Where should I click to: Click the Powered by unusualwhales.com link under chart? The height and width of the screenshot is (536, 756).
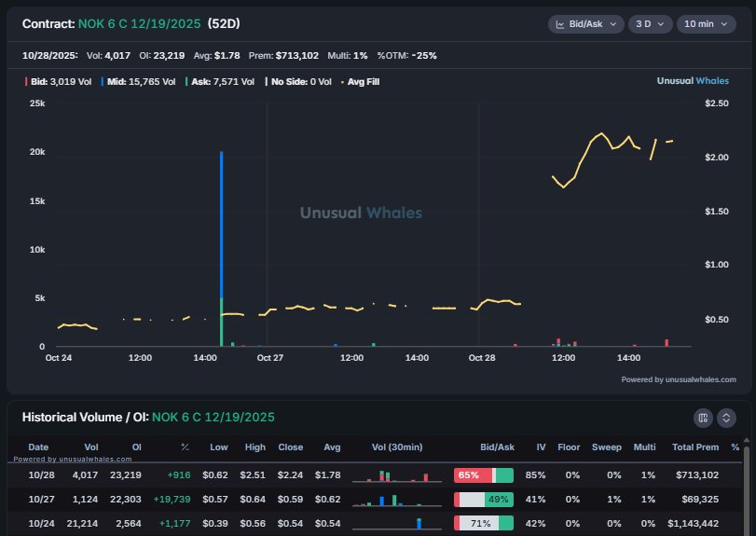point(678,379)
